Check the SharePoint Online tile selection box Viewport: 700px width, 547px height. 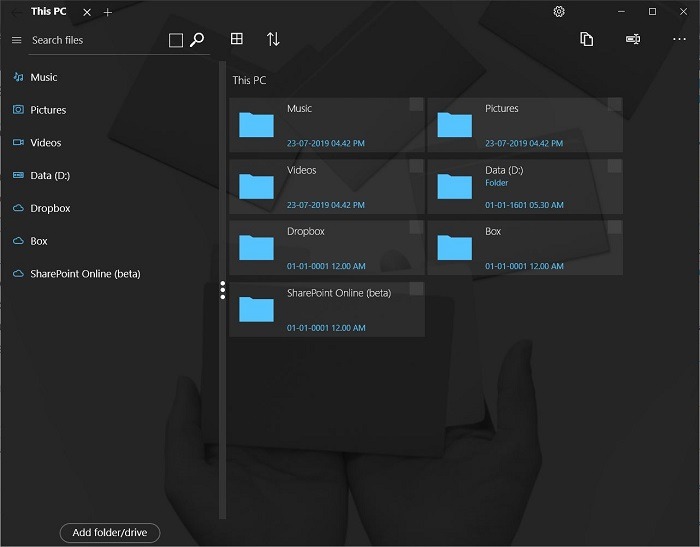pos(416,289)
